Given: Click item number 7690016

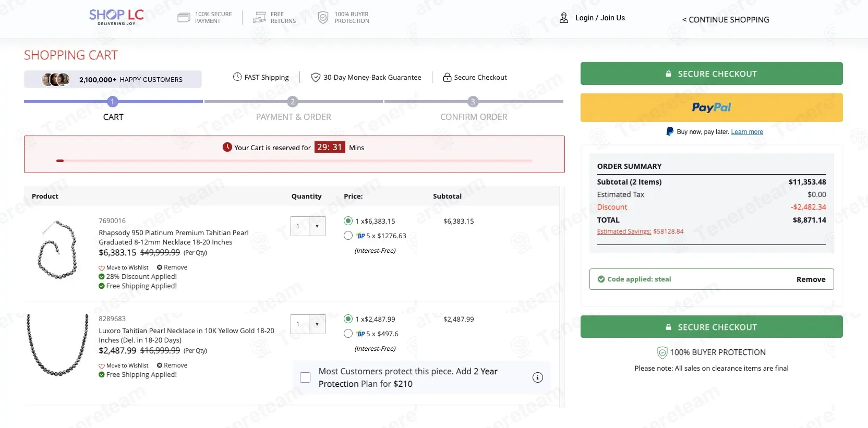Looking at the screenshot, I should [x=112, y=221].
